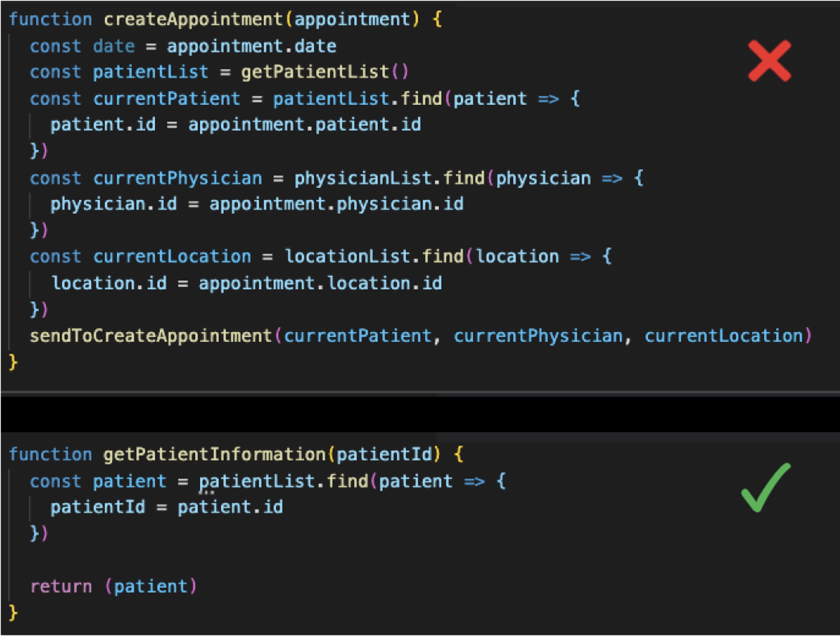This screenshot has height=636, width=840.
Task: Click the closing yellow brace of createAppointment
Action: pyautogui.click(x=13, y=362)
